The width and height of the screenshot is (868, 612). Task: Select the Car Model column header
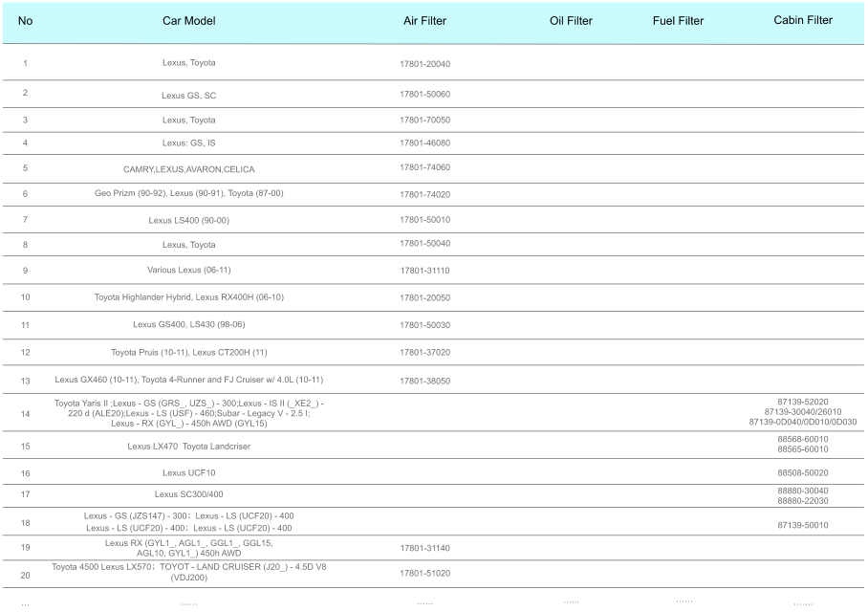click(188, 21)
